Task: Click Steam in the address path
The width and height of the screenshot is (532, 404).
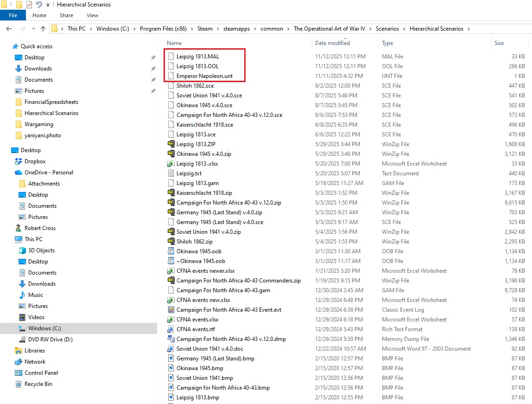Action: pos(205,29)
